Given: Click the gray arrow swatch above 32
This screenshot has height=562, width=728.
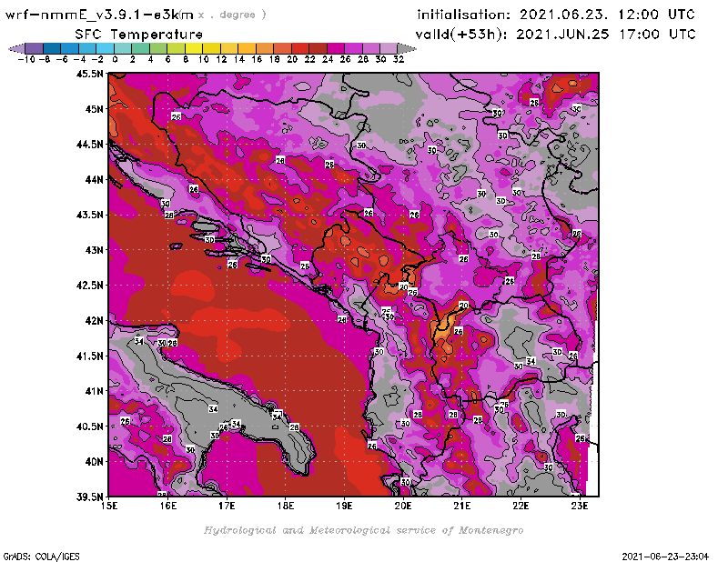Looking at the screenshot, I should point(407,48).
